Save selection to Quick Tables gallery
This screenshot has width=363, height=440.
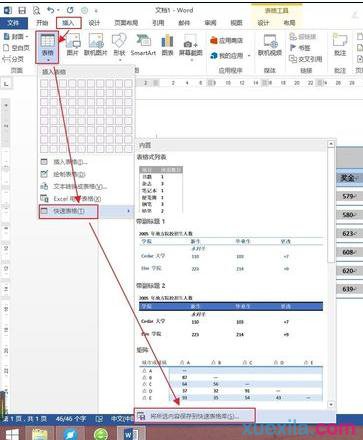tap(195, 416)
